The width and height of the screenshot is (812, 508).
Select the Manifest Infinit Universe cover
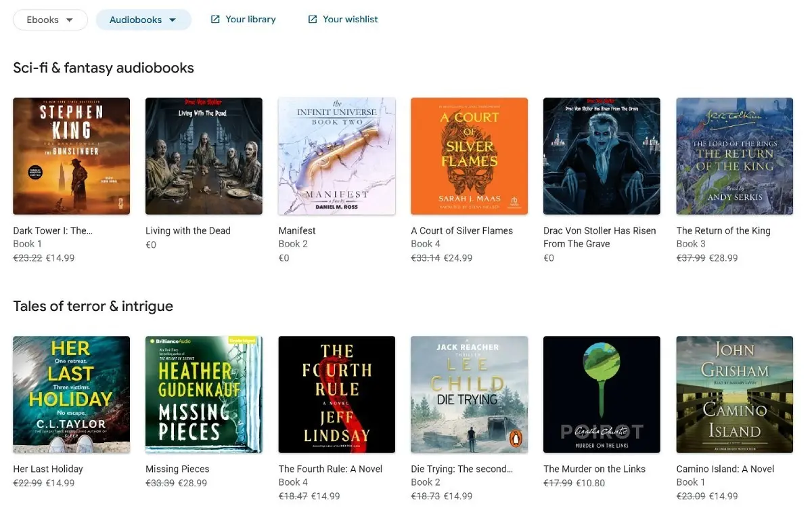337,156
